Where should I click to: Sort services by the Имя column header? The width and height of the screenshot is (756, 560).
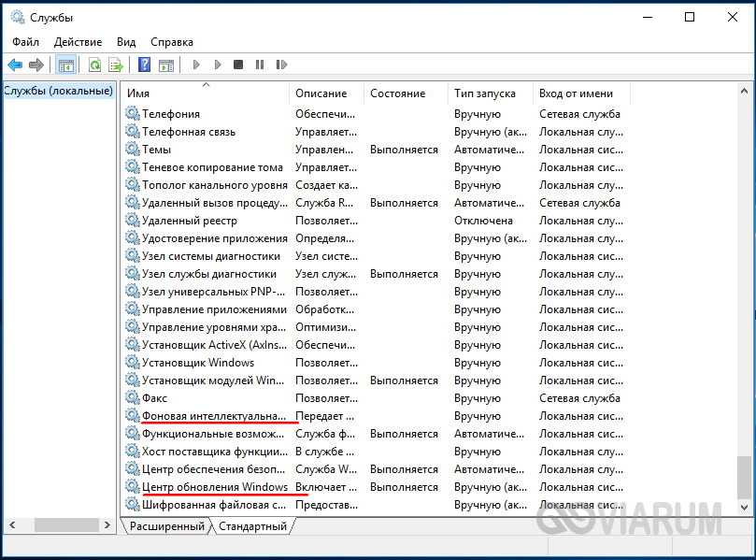tap(206, 93)
